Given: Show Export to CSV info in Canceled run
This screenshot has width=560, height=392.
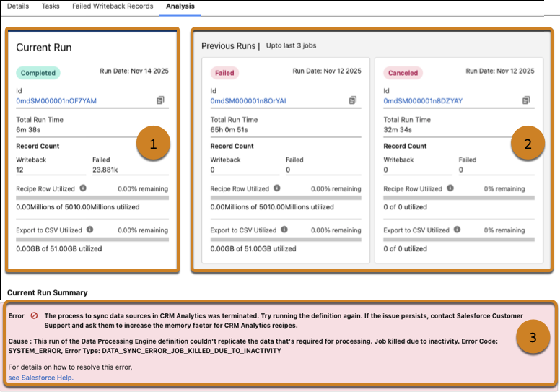Looking at the screenshot, I should click(457, 230).
